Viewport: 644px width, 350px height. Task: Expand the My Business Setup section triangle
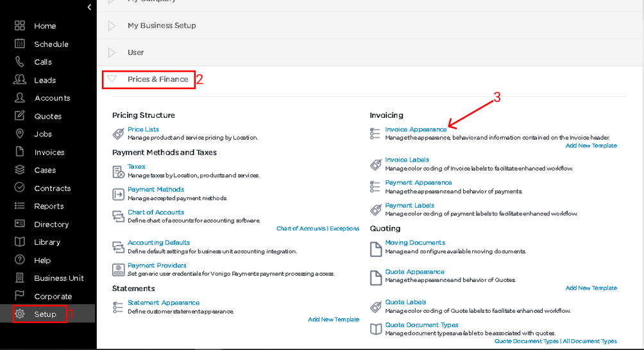click(112, 26)
